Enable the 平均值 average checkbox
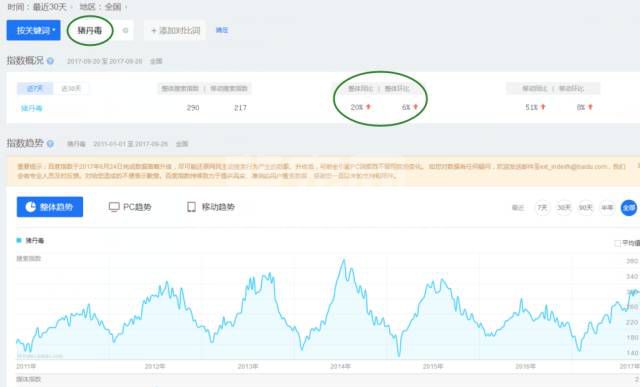This screenshot has width=640, height=387. coord(618,243)
